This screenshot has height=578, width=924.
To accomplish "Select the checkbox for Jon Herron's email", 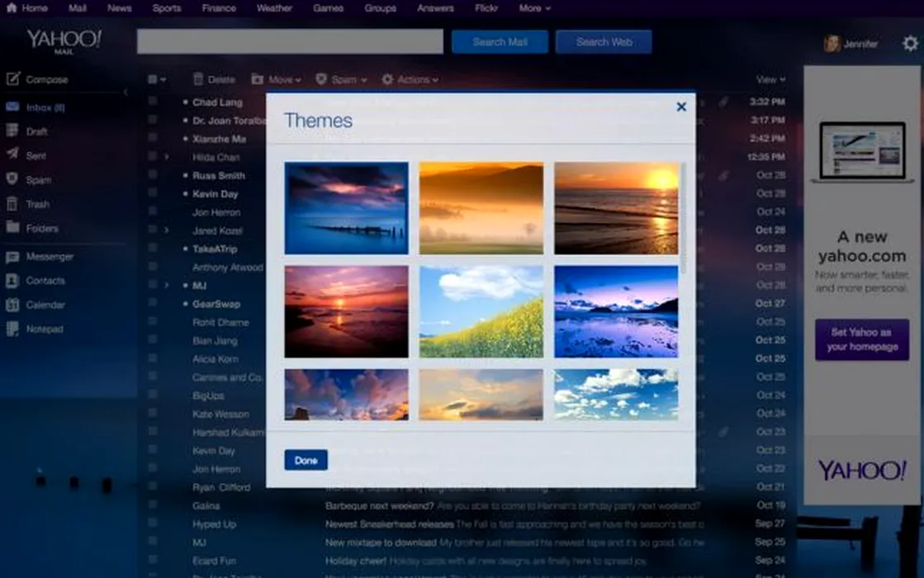I will click(x=153, y=211).
